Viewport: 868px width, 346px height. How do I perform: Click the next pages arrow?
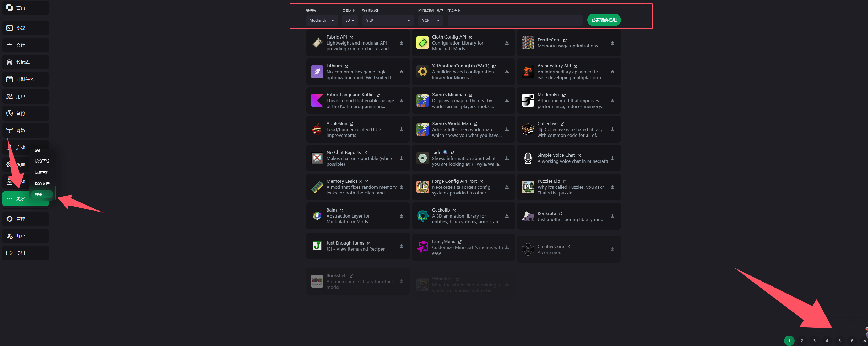tap(865, 340)
